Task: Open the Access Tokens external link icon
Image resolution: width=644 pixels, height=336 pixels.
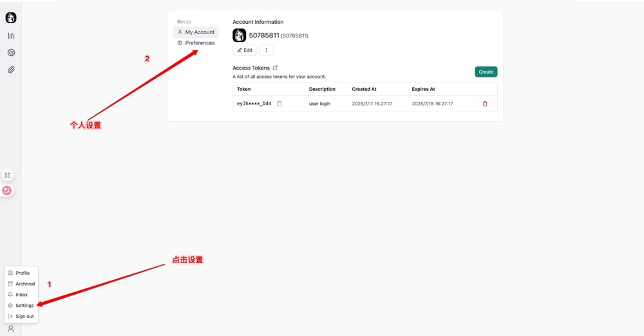Action: (275, 68)
